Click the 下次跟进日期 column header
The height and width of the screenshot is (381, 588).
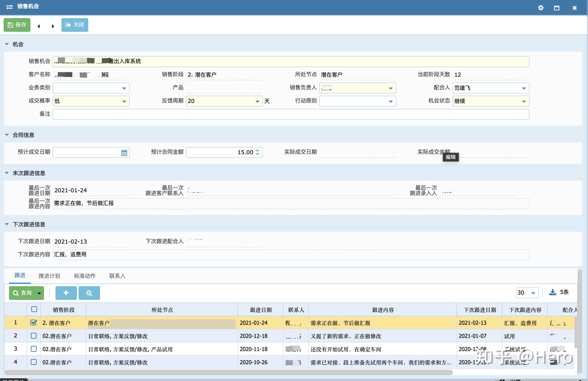(480, 310)
